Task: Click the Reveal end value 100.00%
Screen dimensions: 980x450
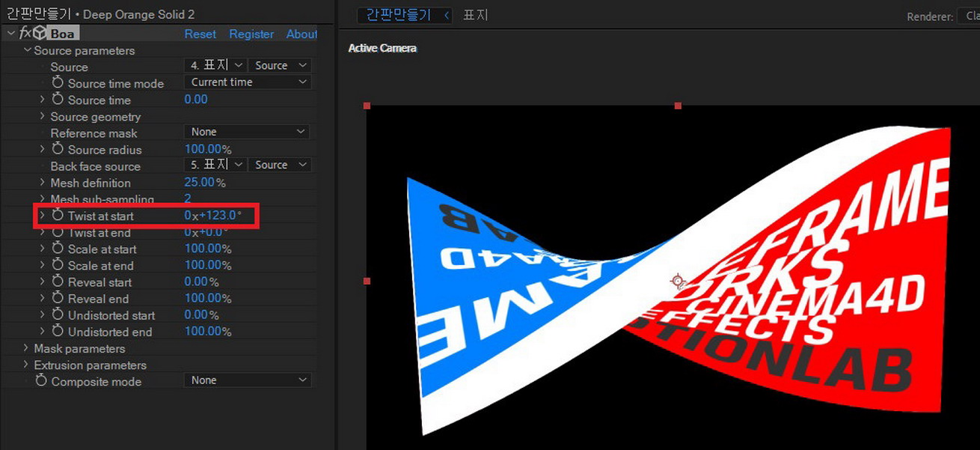Action: 208,298
